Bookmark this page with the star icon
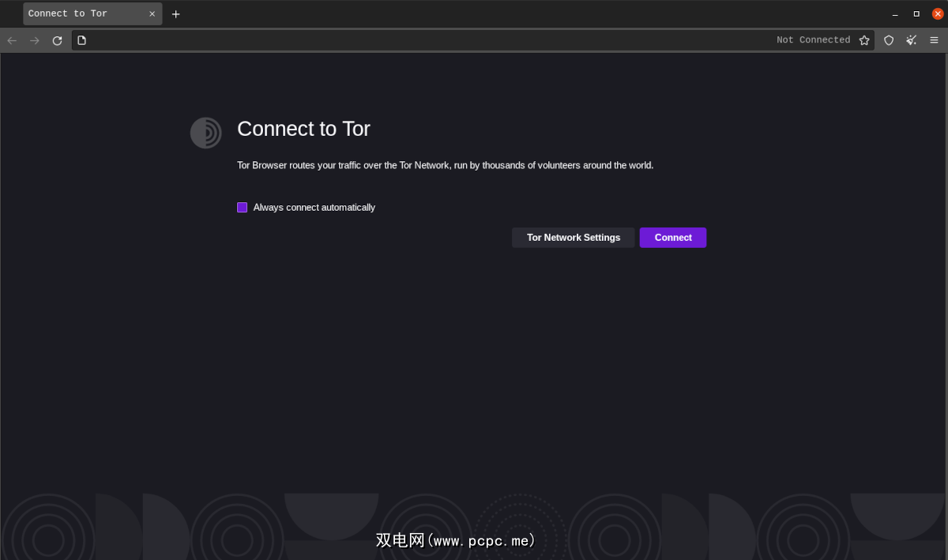 (x=864, y=40)
